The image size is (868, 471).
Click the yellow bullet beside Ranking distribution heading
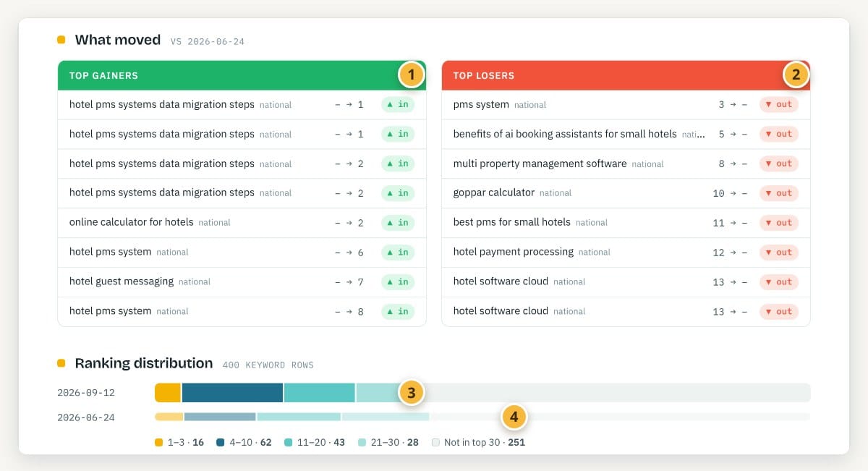61,363
